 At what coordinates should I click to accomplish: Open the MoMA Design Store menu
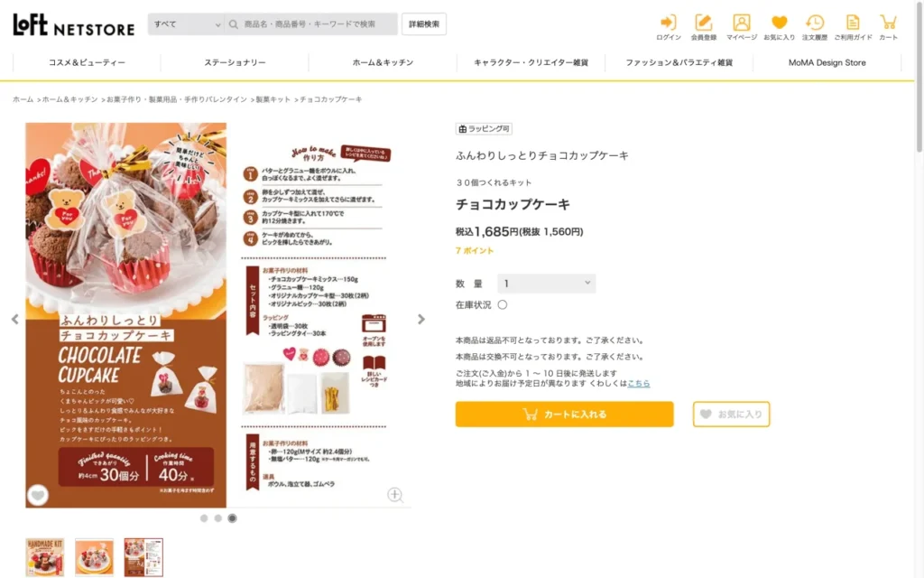click(827, 62)
